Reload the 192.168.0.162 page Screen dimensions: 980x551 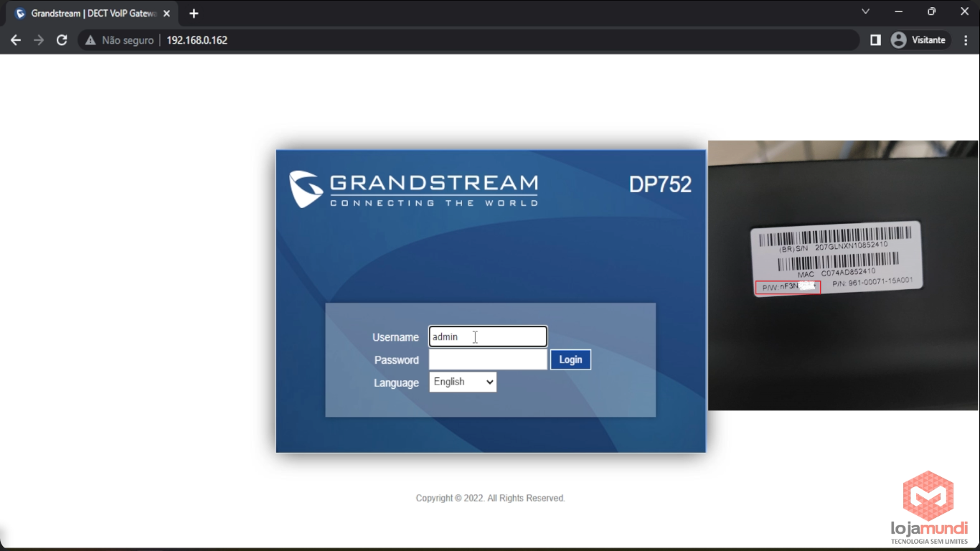coord(62,40)
